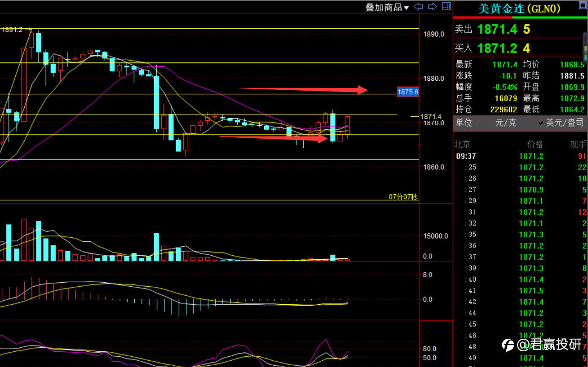Select the 最低 value 1864.2
Screen dimensions: 588x367
coord(573,109)
